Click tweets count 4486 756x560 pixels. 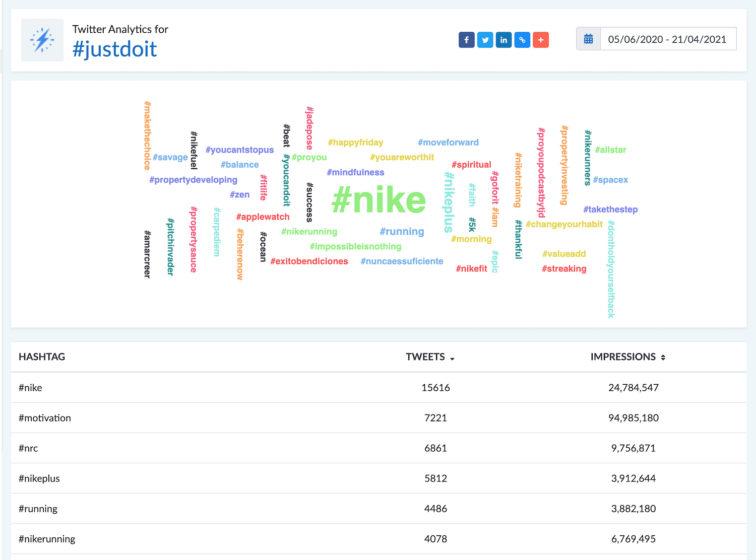click(x=435, y=509)
